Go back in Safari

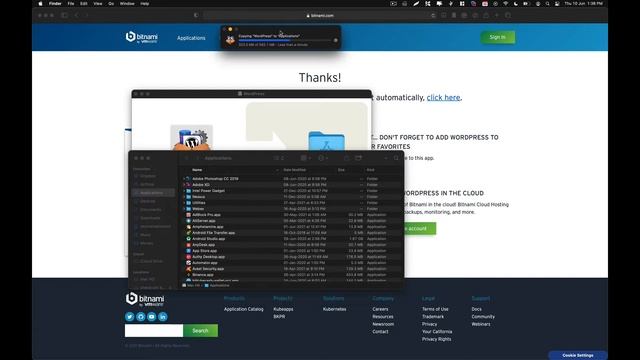point(77,15)
